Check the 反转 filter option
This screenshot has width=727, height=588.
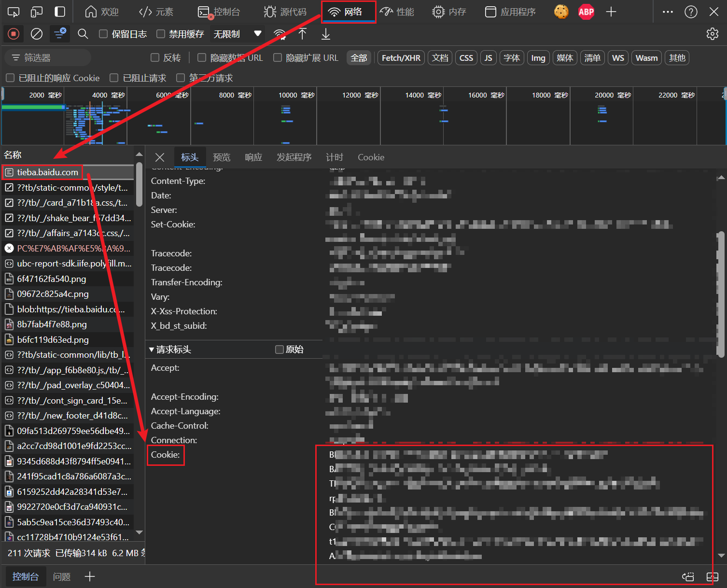(155, 57)
